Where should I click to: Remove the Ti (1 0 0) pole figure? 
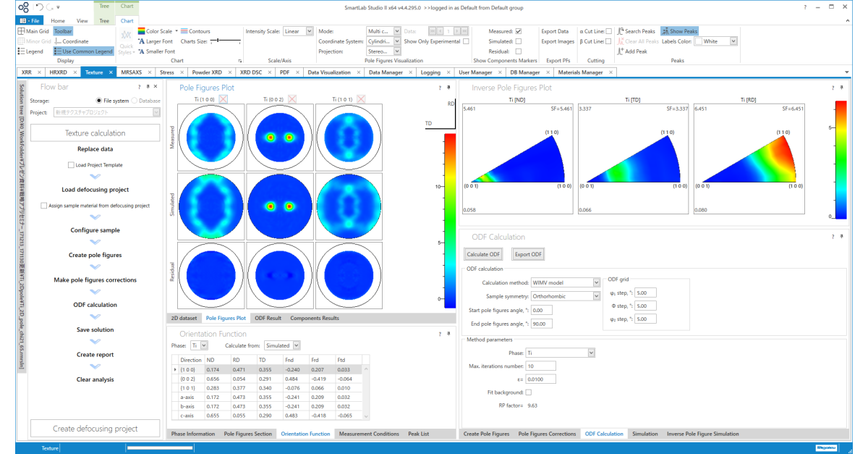tap(224, 98)
